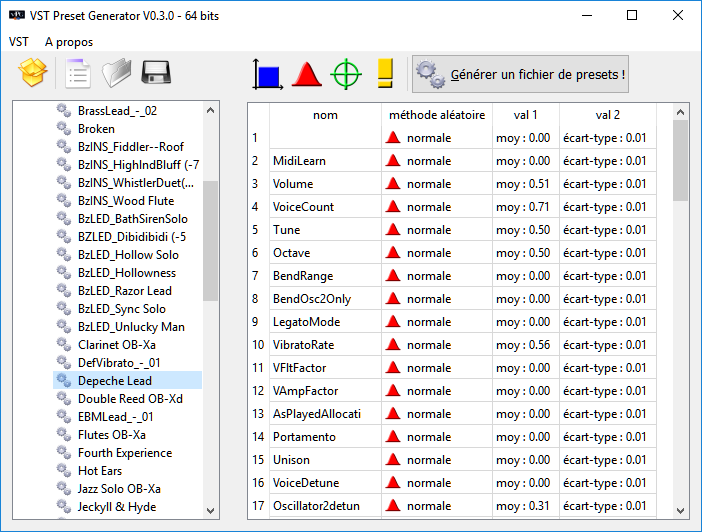Select the Double Reed OB-Xd preset
Screen dimensions: 702x532
click(x=130, y=399)
